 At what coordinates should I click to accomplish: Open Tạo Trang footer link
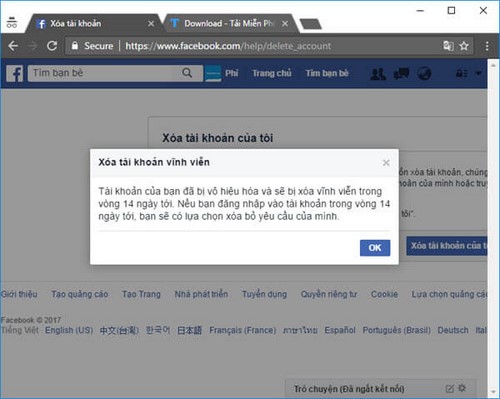[141, 294]
